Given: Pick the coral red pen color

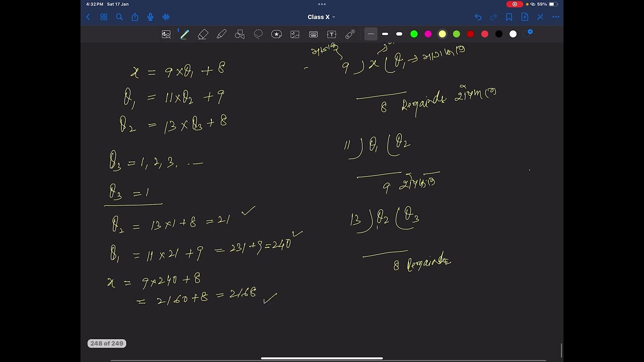Looking at the screenshot, I should pos(485,34).
